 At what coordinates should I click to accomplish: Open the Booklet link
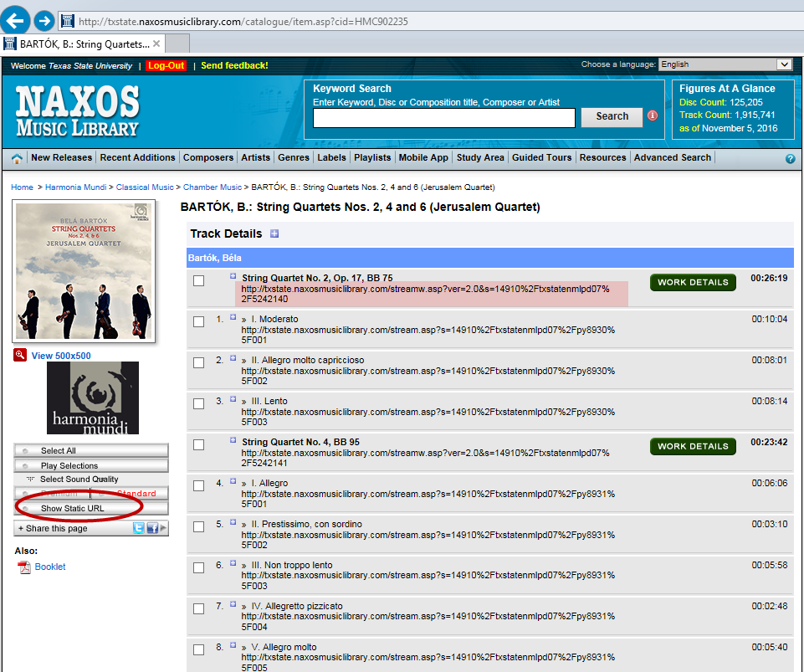pos(50,567)
